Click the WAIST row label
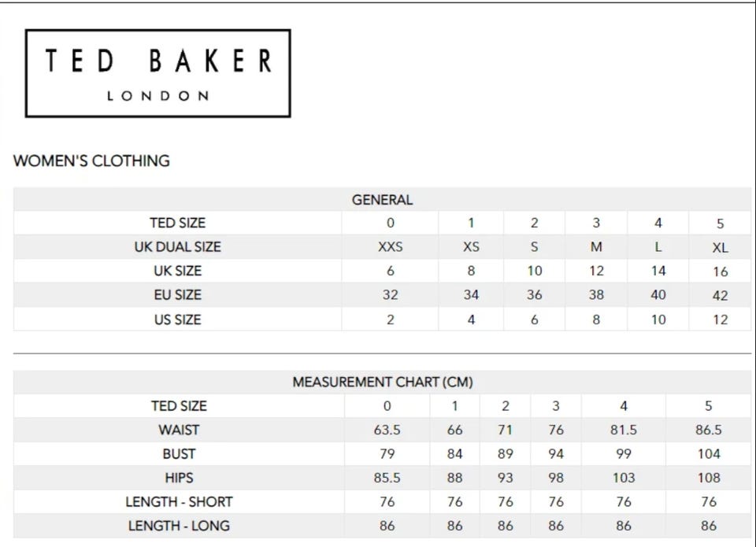Viewport: 756px width, 547px height. tap(179, 430)
